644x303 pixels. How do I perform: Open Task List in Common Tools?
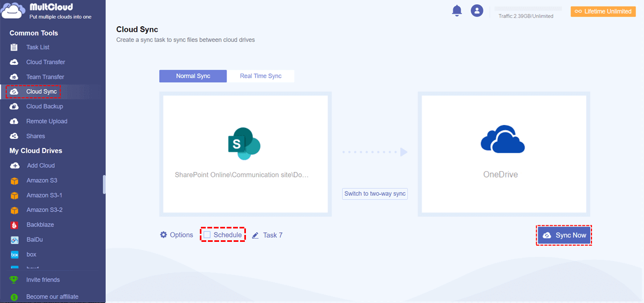[x=38, y=47]
